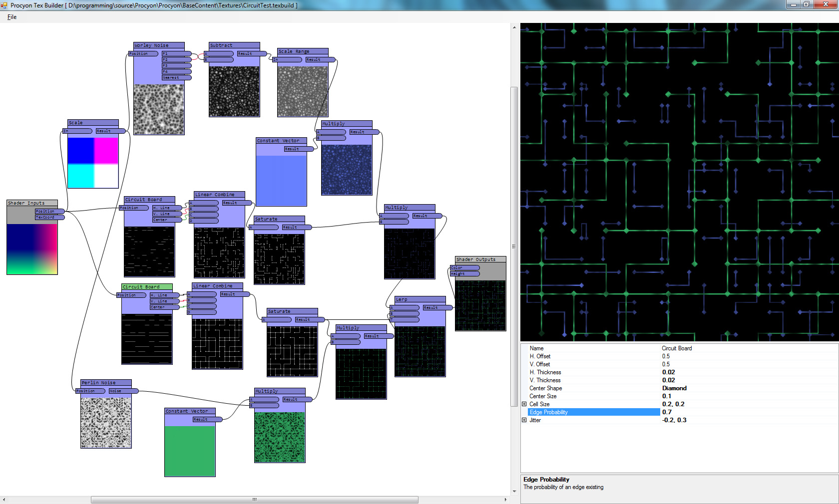Open the Center Shape Diamond value
This screenshot has width=839, height=504.
click(674, 388)
